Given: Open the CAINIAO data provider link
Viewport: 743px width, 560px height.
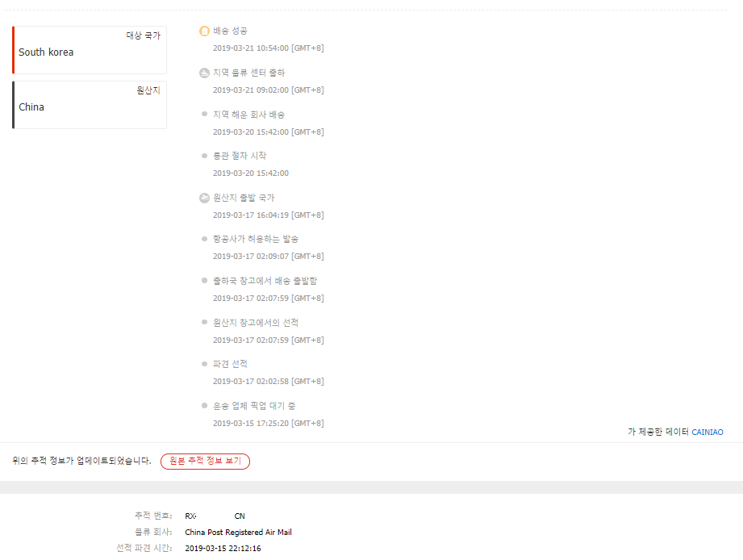Looking at the screenshot, I should click(x=707, y=432).
